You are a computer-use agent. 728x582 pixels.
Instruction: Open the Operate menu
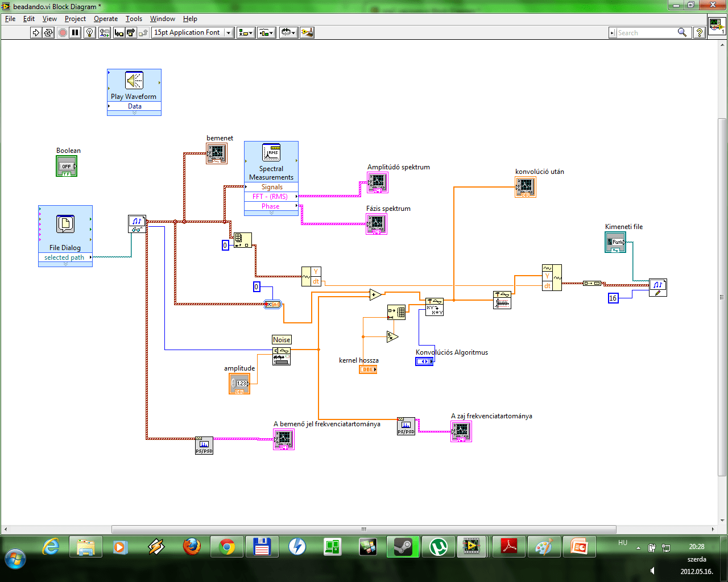tap(106, 19)
